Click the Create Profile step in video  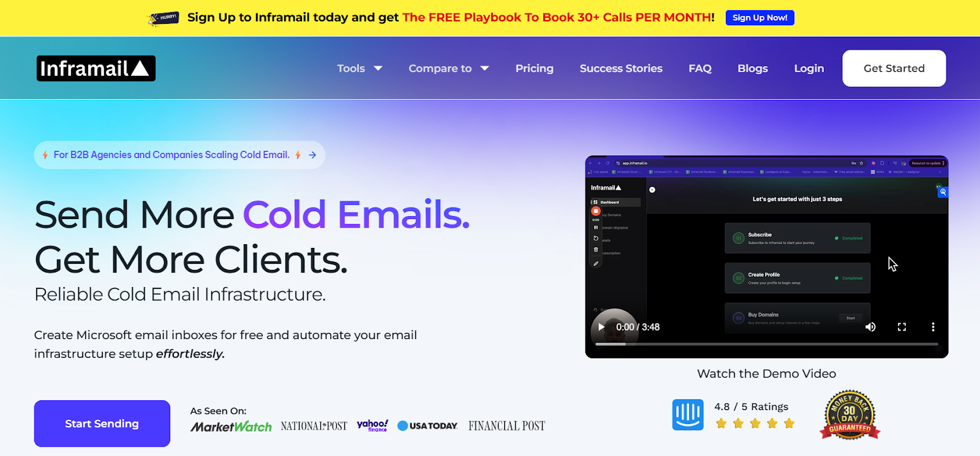tap(797, 278)
